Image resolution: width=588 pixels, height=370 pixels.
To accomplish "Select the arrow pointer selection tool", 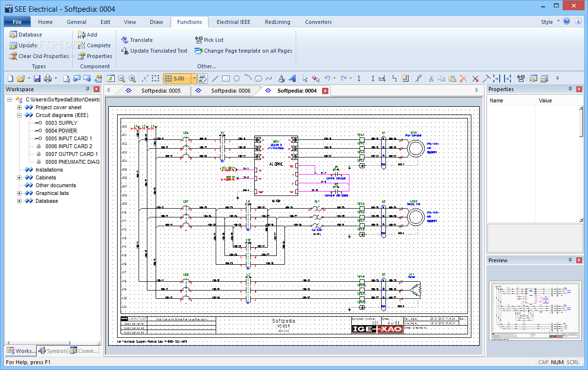I will coord(305,78).
